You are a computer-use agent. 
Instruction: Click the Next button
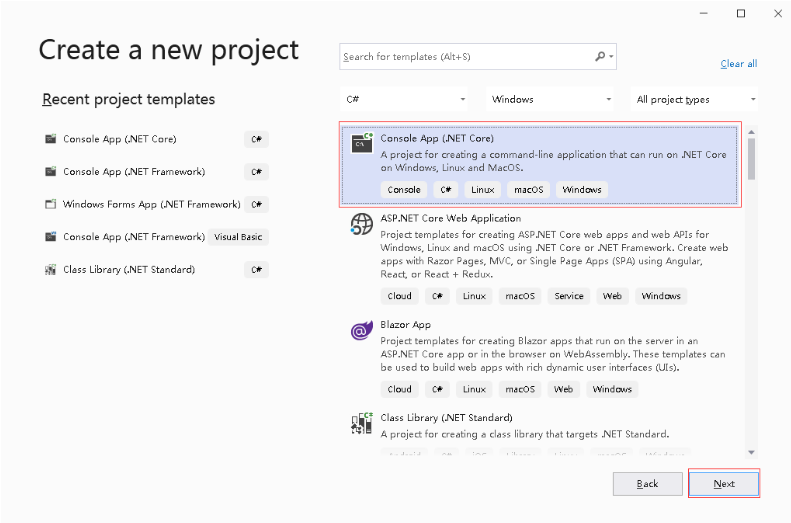click(724, 484)
